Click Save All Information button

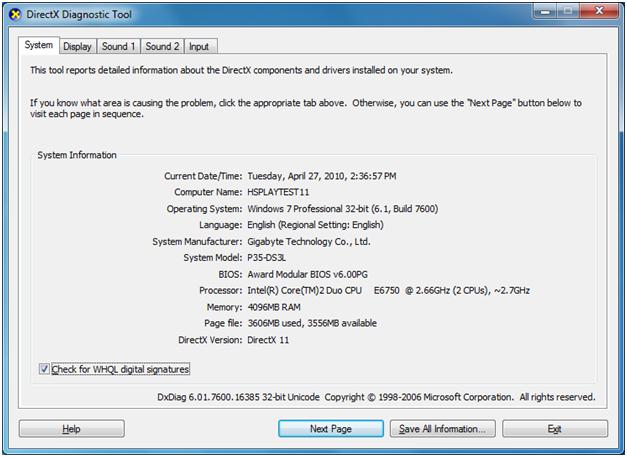click(443, 429)
